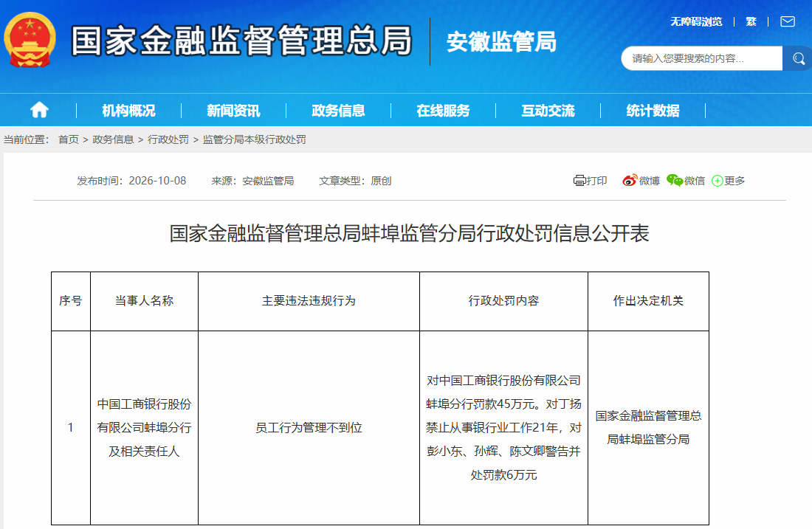This screenshot has width=812, height=529.
Task: Click the source text 来源：安徽监管局
Action: [252, 181]
